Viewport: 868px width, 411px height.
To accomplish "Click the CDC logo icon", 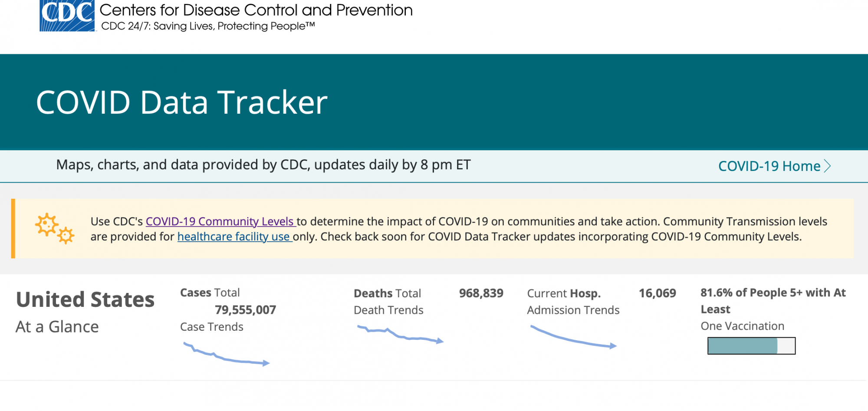I will click(x=67, y=16).
